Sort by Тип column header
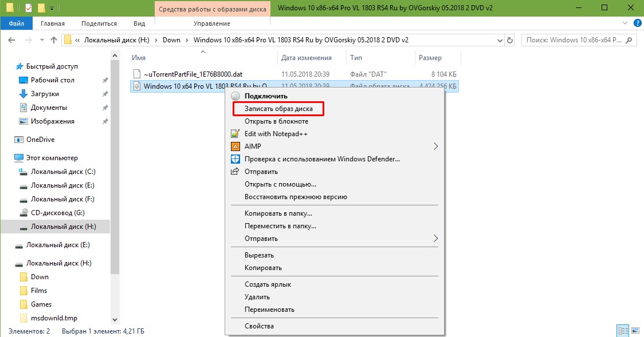 [x=356, y=58]
